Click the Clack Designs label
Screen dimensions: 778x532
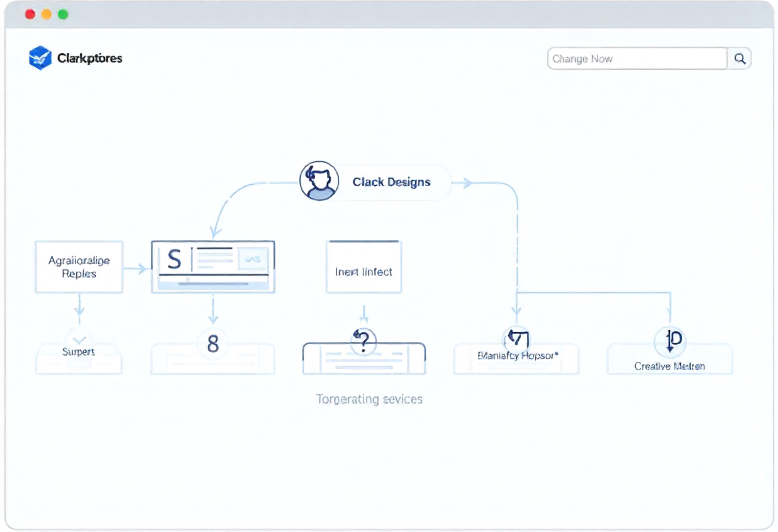click(392, 182)
